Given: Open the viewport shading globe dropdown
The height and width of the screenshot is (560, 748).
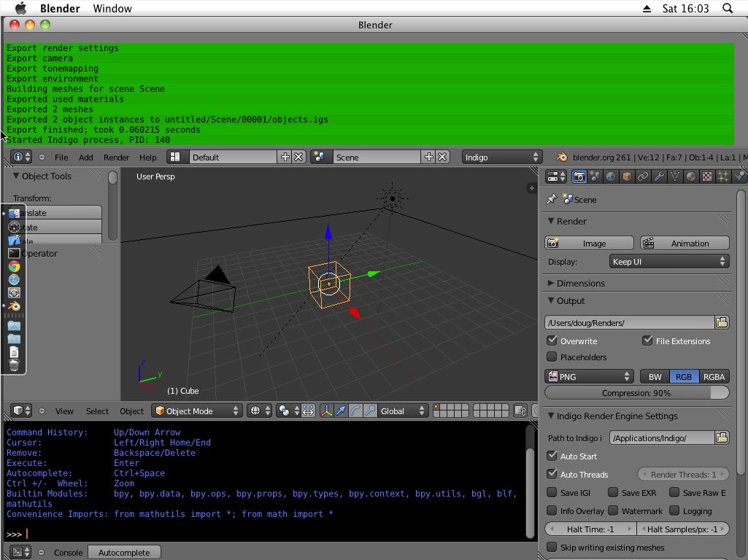Looking at the screenshot, I should click(x=260, y=411).
